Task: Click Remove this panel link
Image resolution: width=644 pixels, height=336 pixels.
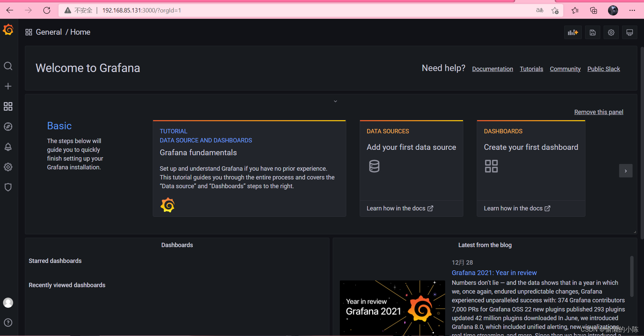Action: 599,112
